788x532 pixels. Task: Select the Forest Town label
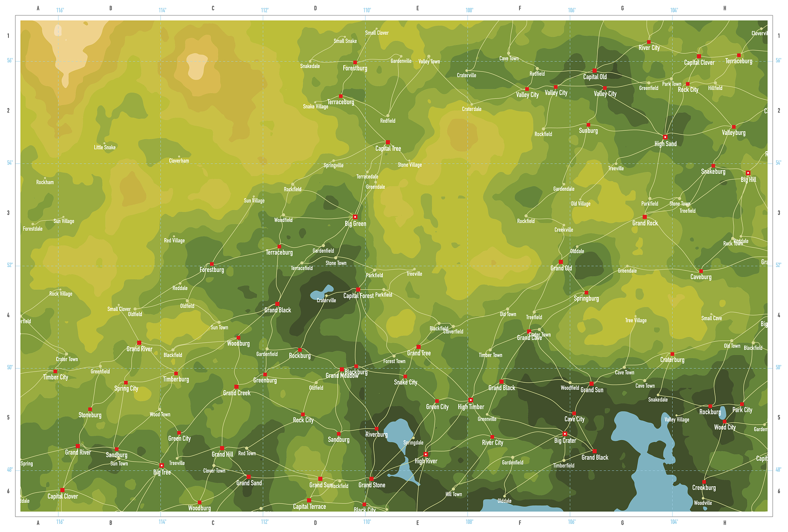point(394,361)
